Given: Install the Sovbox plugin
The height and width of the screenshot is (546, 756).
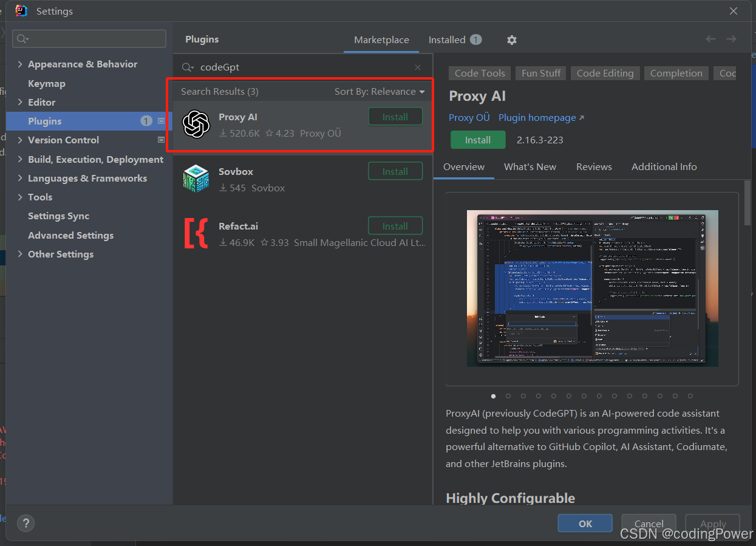Looking at the screenshot, I should click(x=395, y=171).
